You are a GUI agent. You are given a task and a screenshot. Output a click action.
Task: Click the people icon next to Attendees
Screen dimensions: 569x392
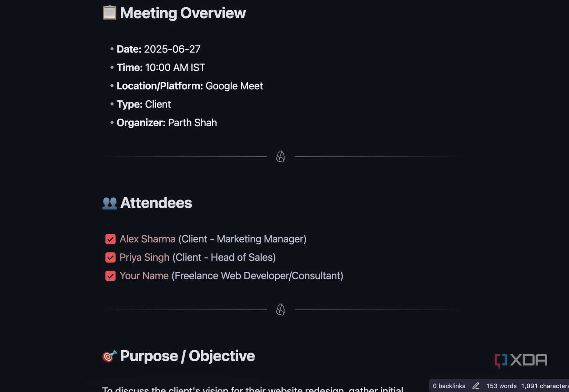[x=109, y=203]
